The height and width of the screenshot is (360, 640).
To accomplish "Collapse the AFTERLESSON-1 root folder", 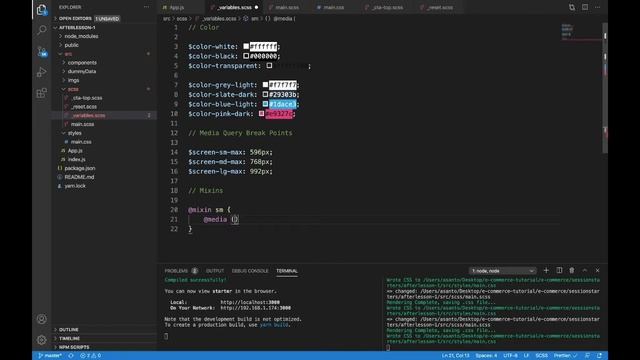I will (77, 27).
